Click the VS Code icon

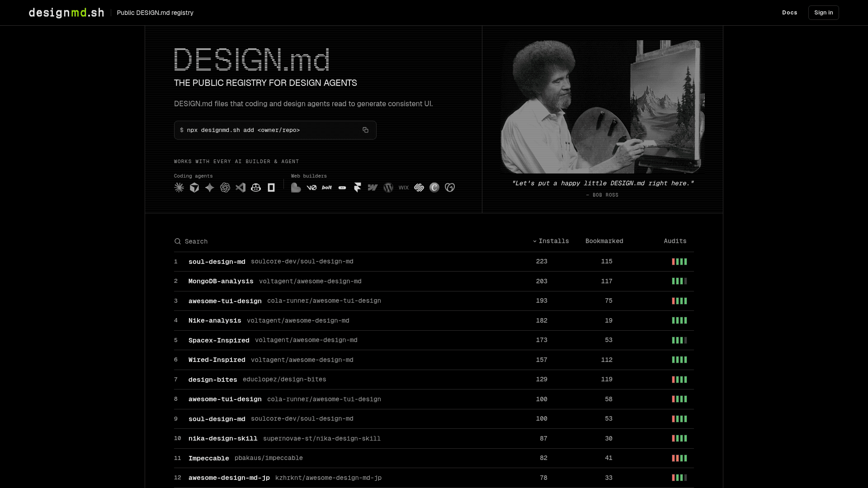tap(241, 188)
